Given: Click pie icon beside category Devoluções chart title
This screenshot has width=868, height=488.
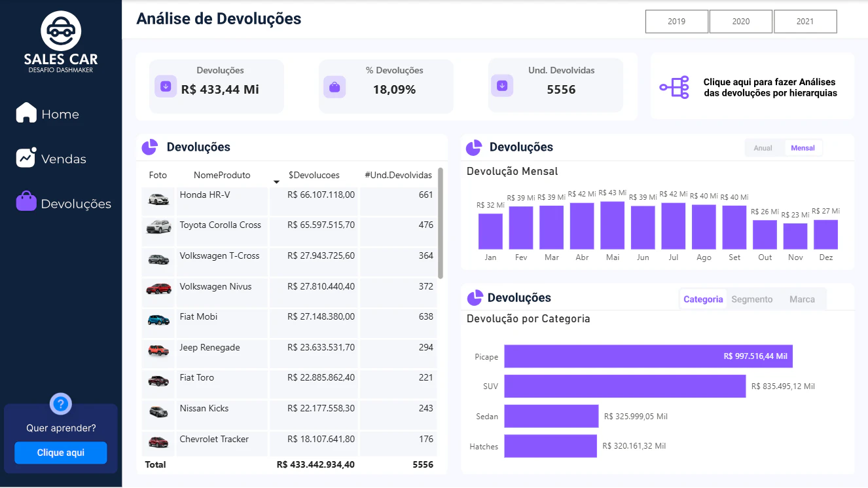Looking at the screenshot, I should [475, 298].
